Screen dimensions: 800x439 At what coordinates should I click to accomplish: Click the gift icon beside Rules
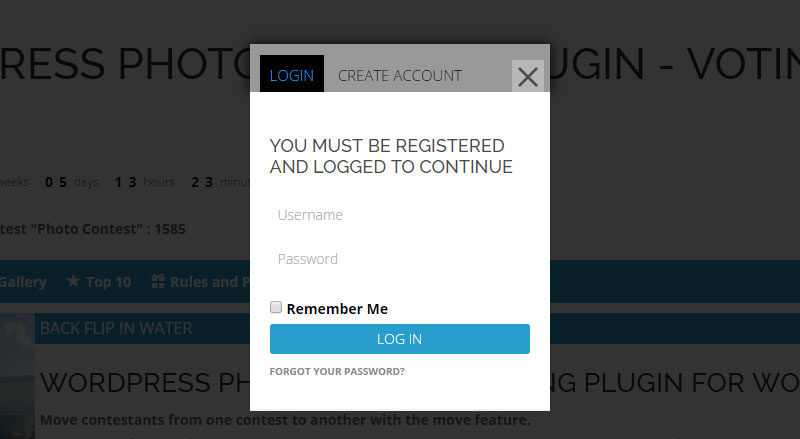pos(157,282)
